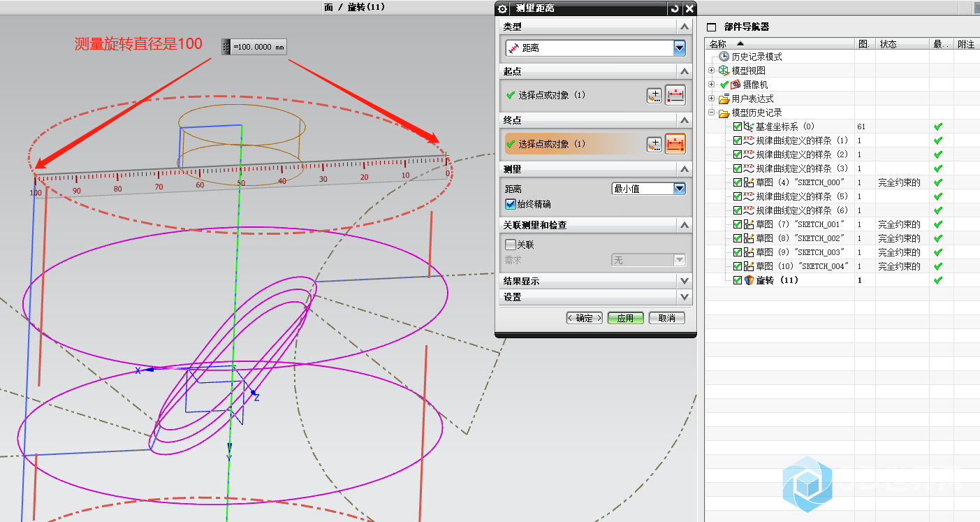980x522 pixels.
Task: Click the 模型历史记录 folder icon
Action: click(724, 113)
